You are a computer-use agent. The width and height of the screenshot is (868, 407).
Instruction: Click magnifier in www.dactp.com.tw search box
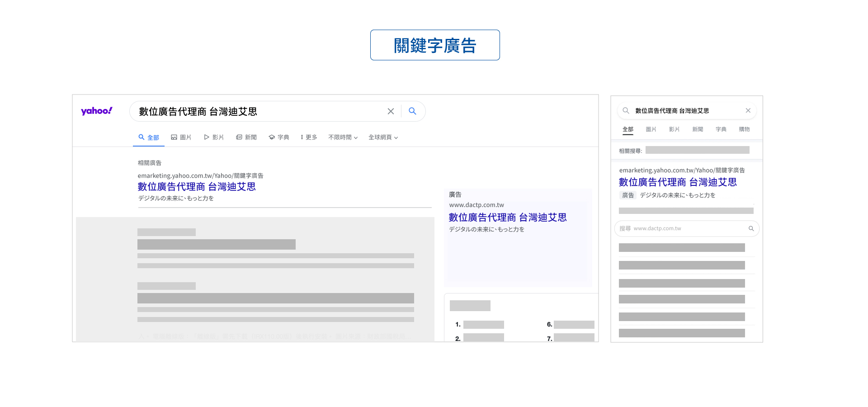coord(751,229)
